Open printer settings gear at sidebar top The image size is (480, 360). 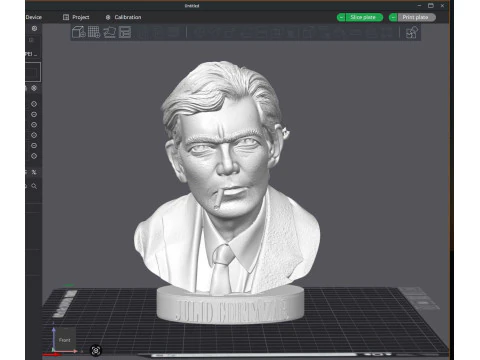tap(34, 29)
